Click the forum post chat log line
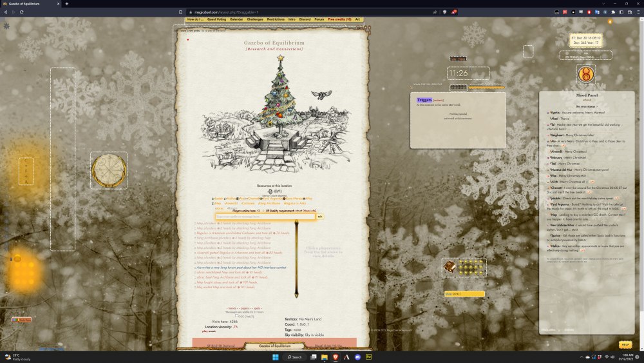 point(241,268)
